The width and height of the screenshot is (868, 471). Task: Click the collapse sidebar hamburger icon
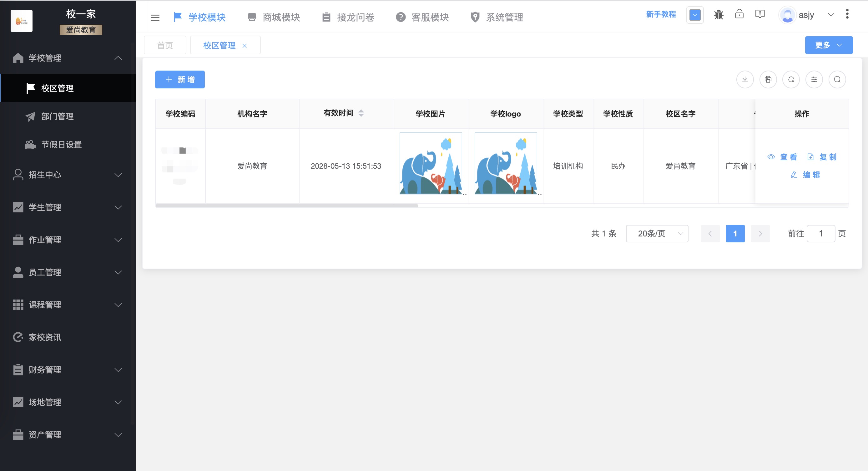155,17
